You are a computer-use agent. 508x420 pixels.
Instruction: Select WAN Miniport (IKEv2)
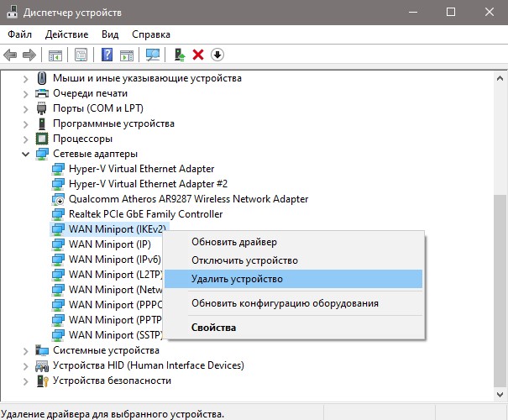click(118, 229)
